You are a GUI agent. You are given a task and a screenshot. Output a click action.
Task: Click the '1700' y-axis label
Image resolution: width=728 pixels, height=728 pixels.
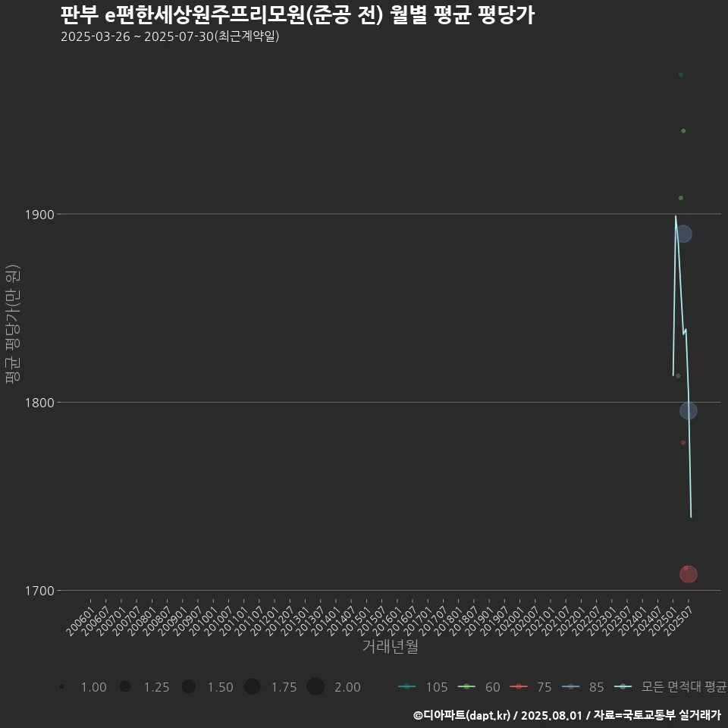tap(40, 591)
